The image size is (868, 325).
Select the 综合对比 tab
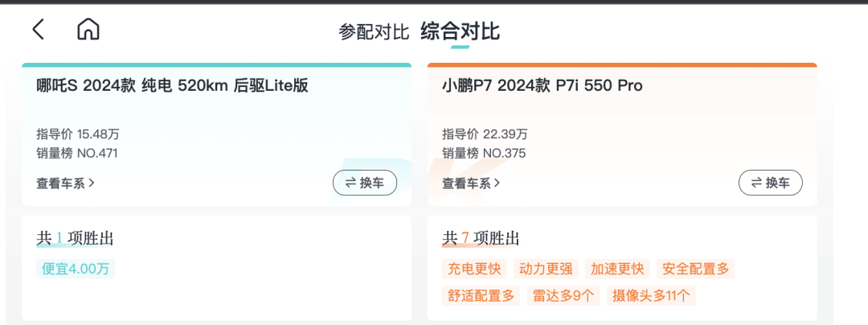[460, 31]
